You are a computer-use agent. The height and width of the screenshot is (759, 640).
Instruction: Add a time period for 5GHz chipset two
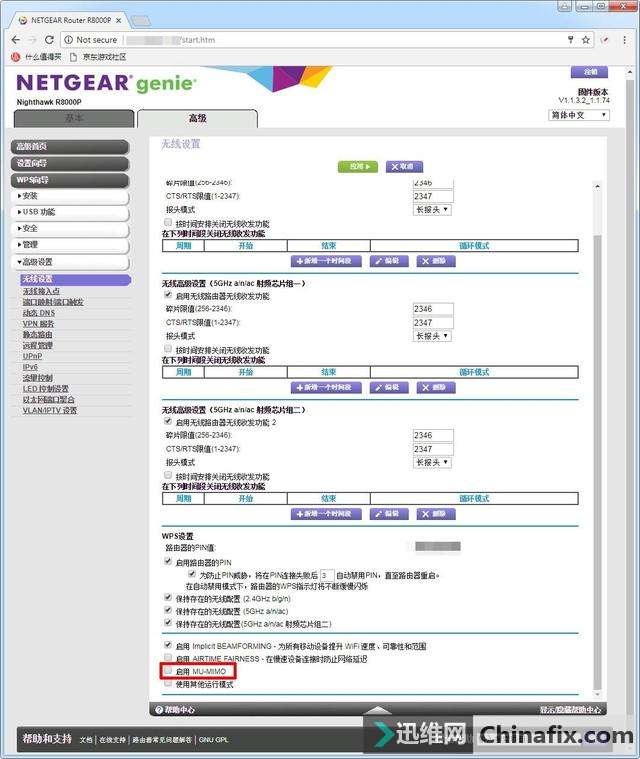(x=326, y=514)
